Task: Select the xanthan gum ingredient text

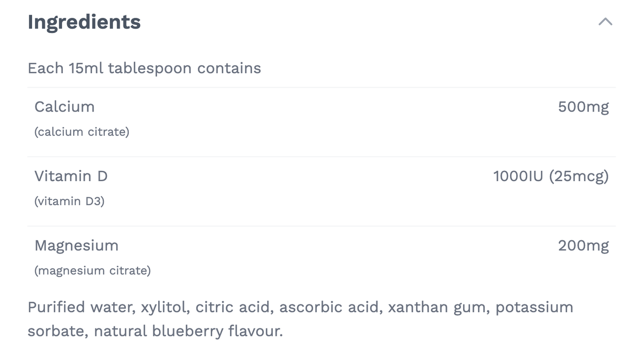Action: click(437, 307)
